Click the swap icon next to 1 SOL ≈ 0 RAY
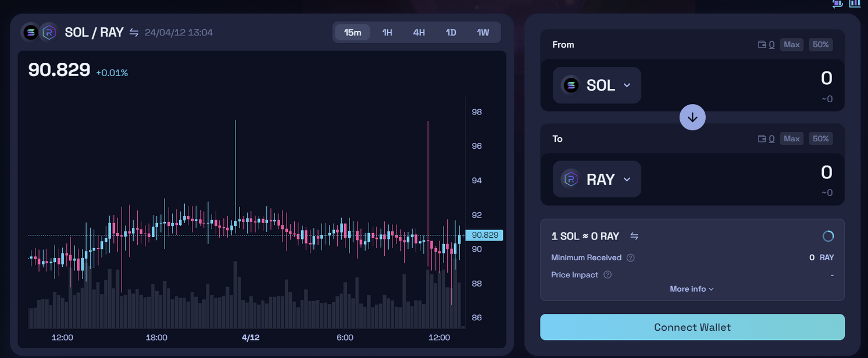Screen dimensions: 868x358 tap(634, 236)
